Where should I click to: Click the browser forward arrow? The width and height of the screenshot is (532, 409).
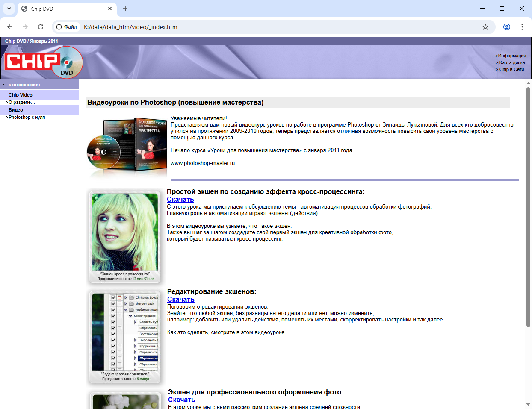coord(25,27)
